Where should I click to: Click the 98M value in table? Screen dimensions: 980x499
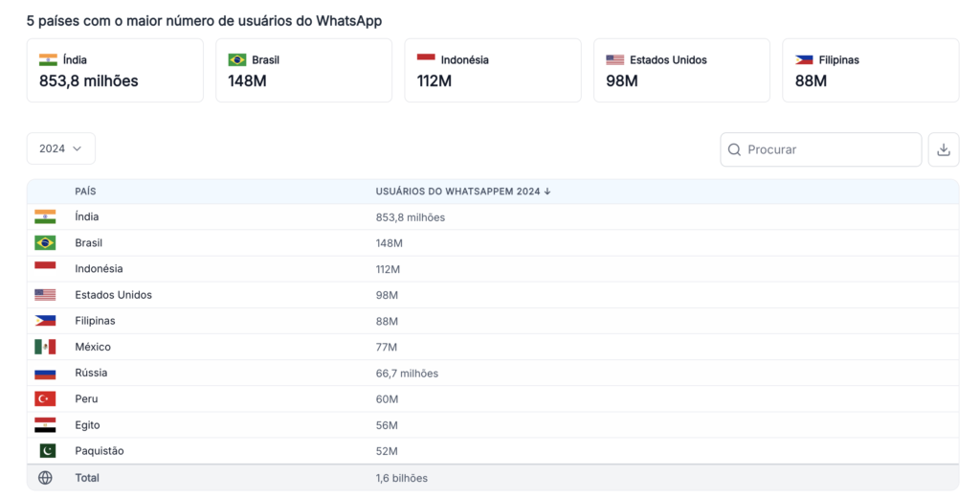[387, 295]
